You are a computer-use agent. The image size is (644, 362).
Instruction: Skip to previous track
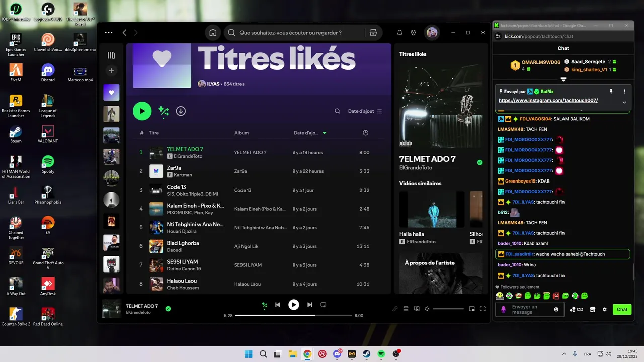(x=278, y=305)
